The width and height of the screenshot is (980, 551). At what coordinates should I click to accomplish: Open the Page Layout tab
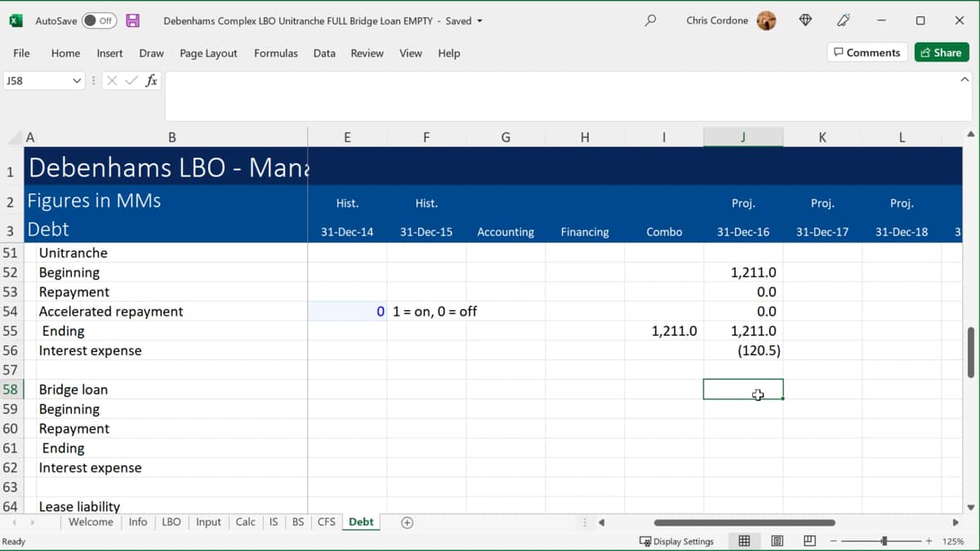[x=208, y=53]
